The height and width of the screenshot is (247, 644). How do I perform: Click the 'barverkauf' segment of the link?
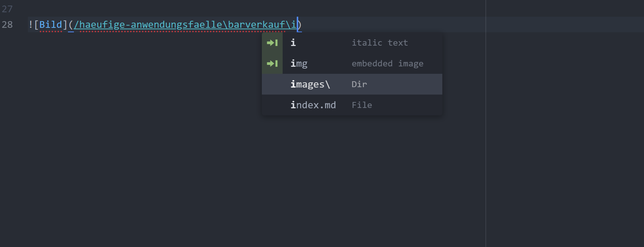(x=256, y=24)
